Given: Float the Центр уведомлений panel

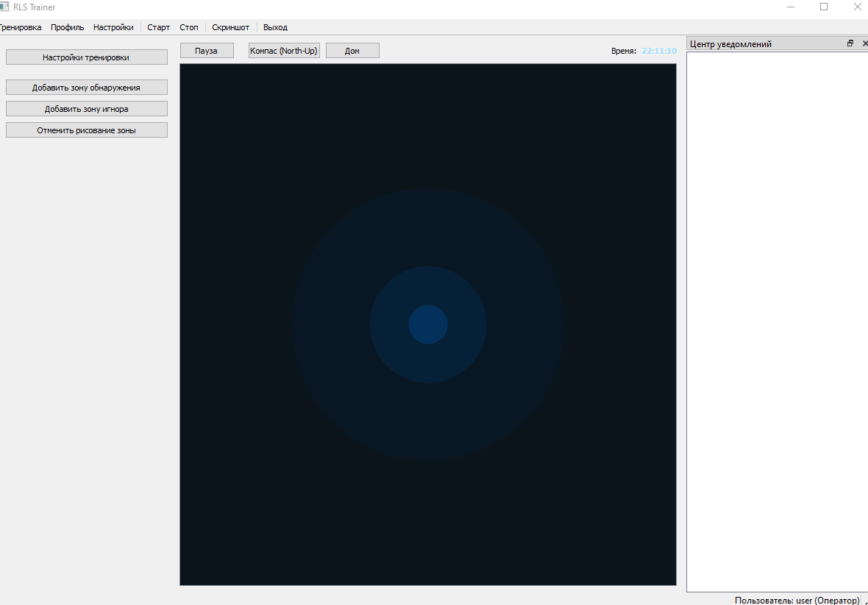Looking at the screenshot, I should pos(850,43).
